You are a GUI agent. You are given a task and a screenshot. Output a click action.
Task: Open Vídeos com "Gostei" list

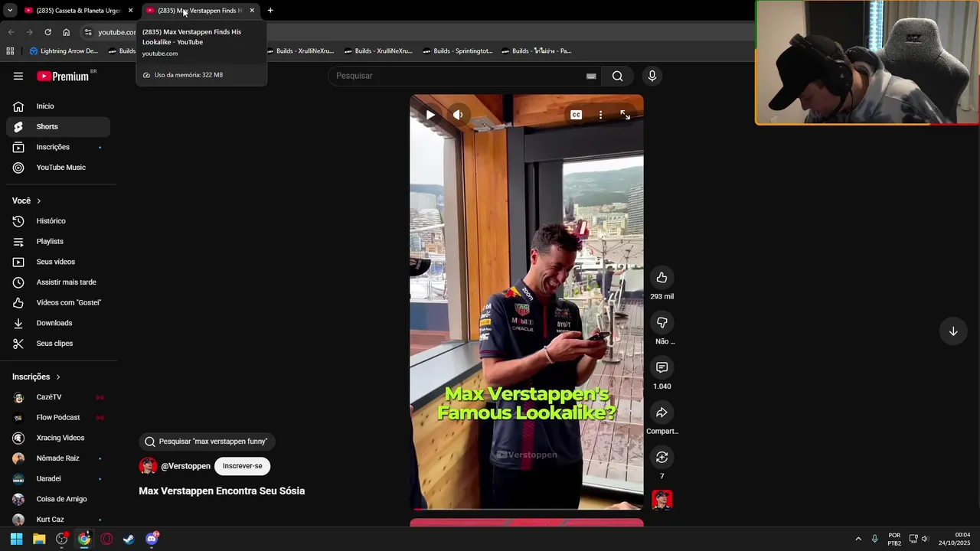[58, 302]
